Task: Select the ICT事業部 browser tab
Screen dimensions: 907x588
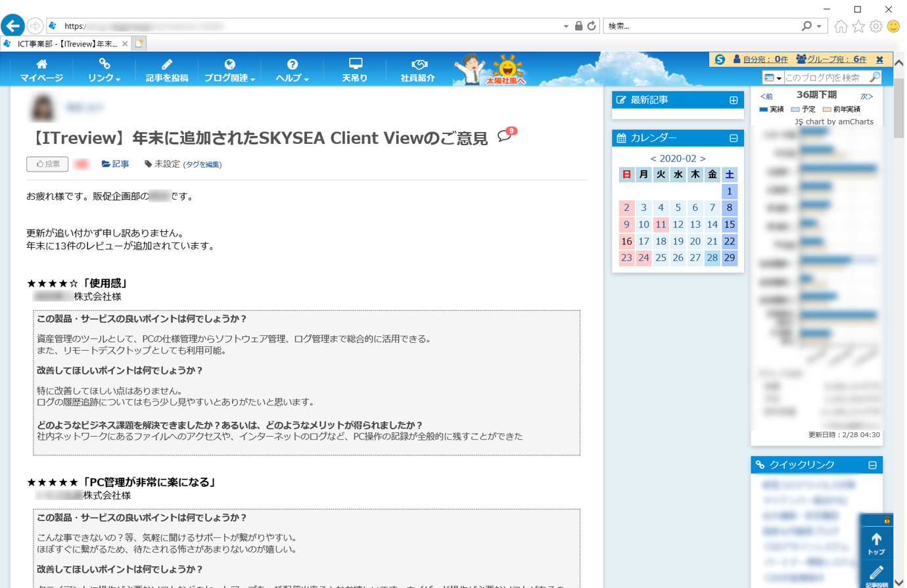Action: pos(66,44)
